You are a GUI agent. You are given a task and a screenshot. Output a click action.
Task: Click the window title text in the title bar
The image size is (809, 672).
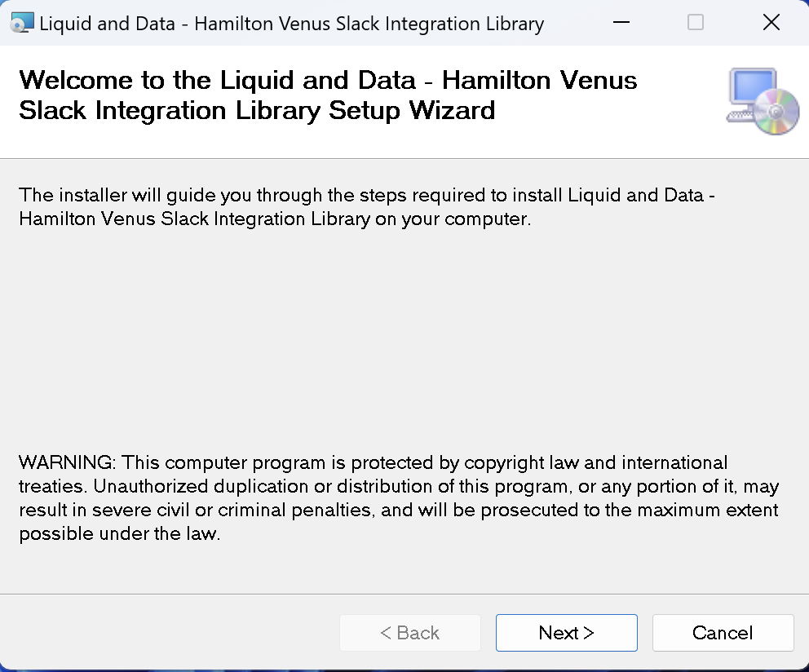(x=291, y=24)
